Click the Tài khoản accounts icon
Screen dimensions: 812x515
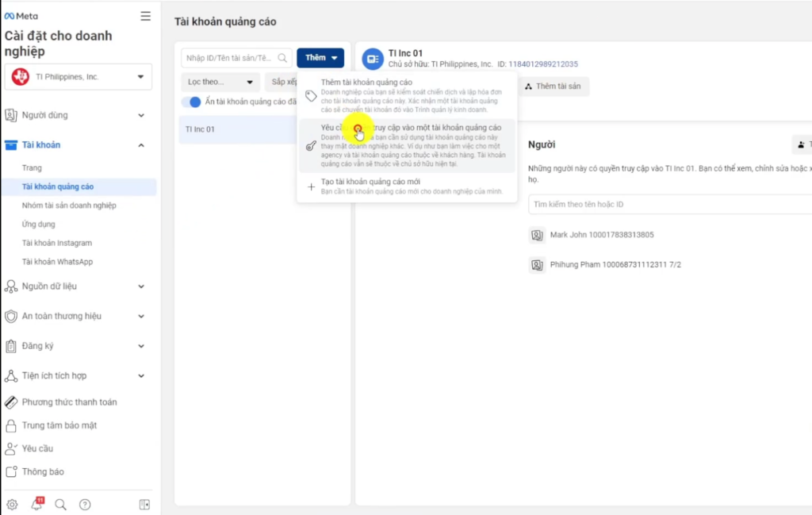[x=11, y=145]
